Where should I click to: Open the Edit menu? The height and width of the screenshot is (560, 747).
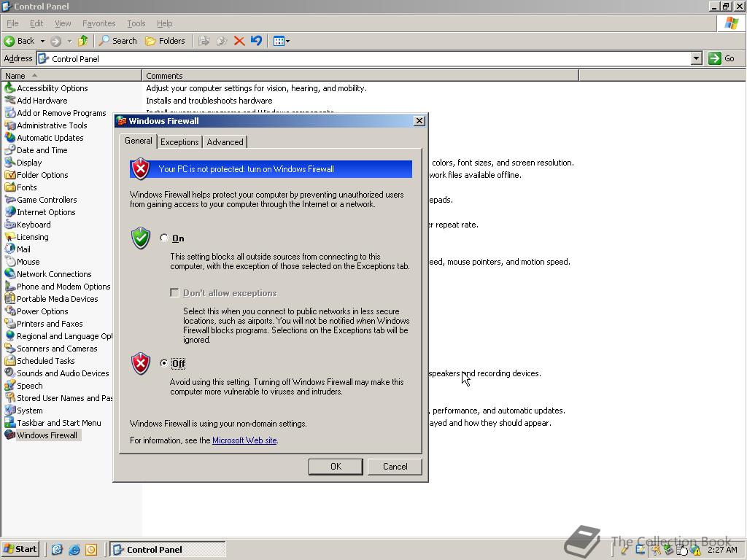click(x=36, y=23)
